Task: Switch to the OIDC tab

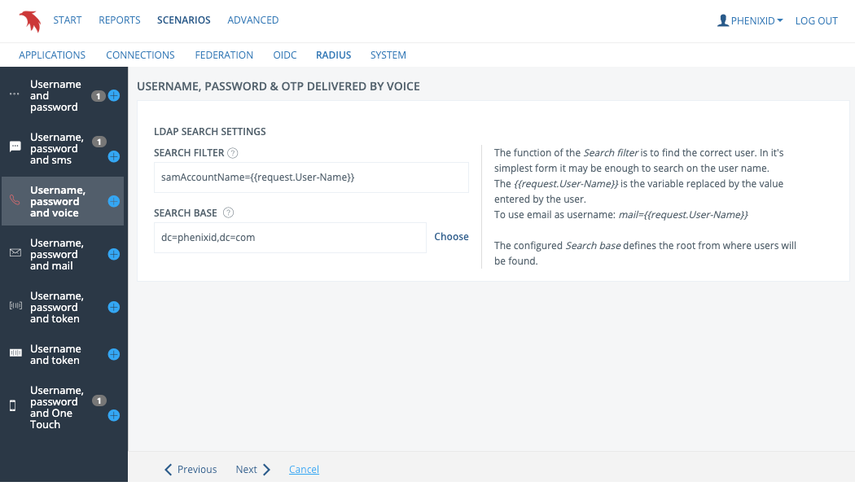Action: tap(285, 55)
